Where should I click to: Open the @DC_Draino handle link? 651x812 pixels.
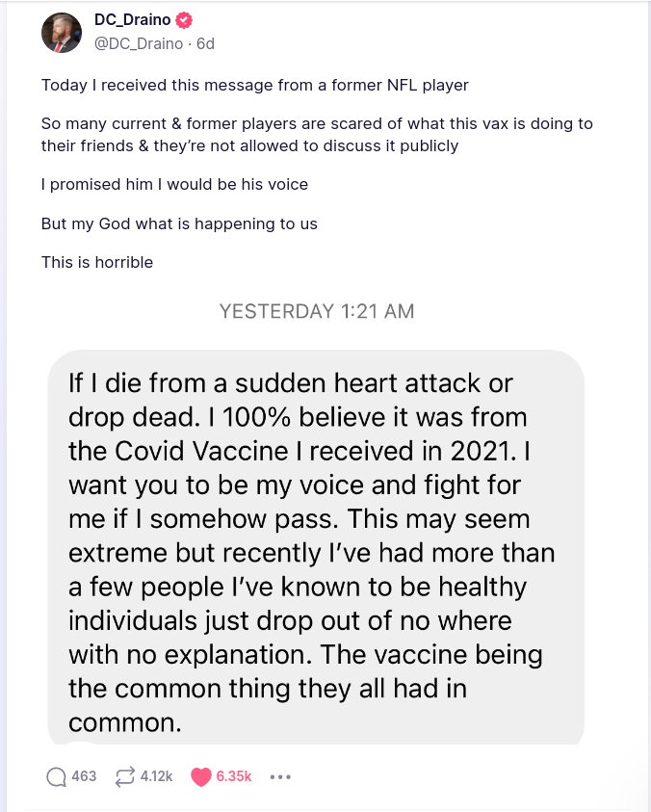(x=140, y=43)
